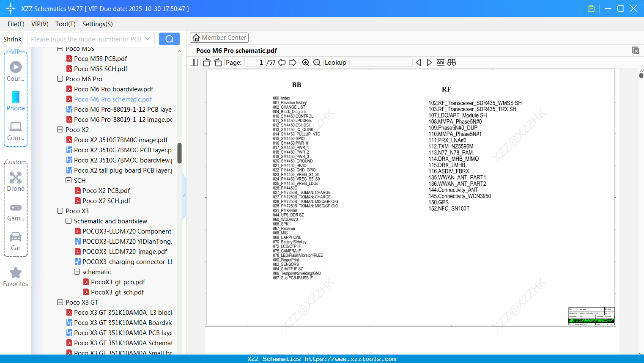Click the binoculars search icon
The width and height of the screenshot is (644, 363).
click(x=452, y=63)
